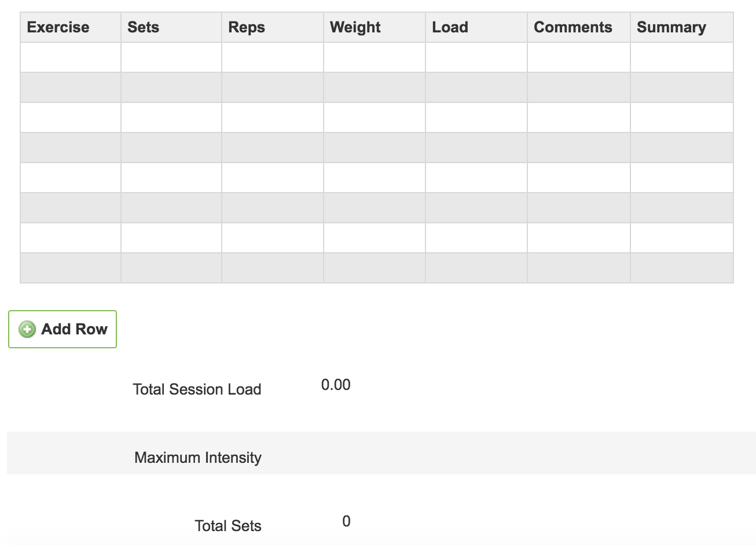Click the Total Sets value 0
This screenshot has width=756, height=545.
coord(346,521)
